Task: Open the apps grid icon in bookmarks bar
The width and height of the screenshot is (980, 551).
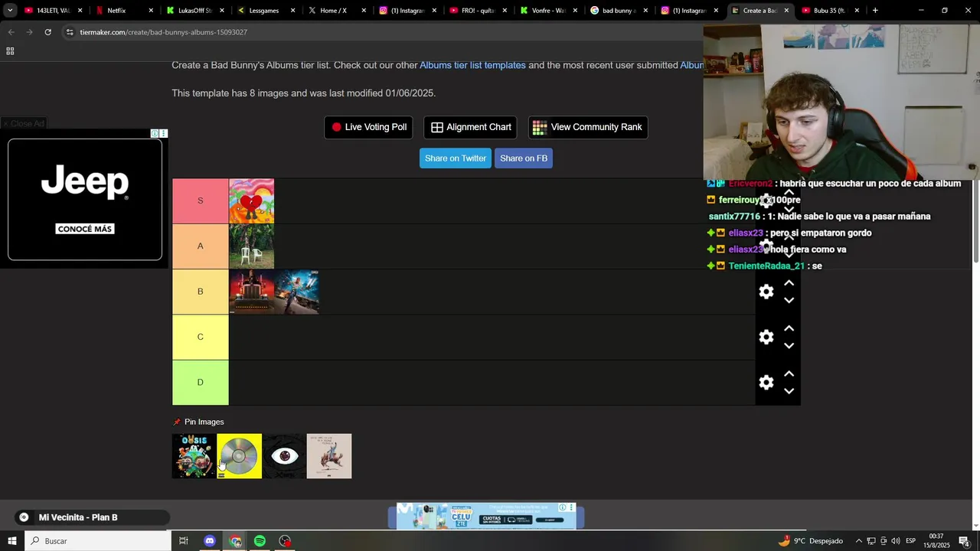Action: click(10, 51)
